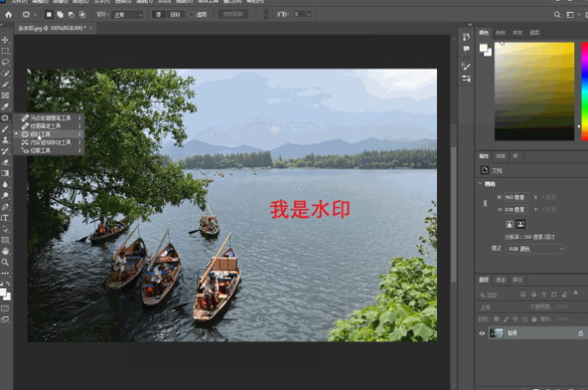Image resolution: width=588 pixels, height=390 pixels.
Task: Open the search icon at top right
Action: [556, 15]
